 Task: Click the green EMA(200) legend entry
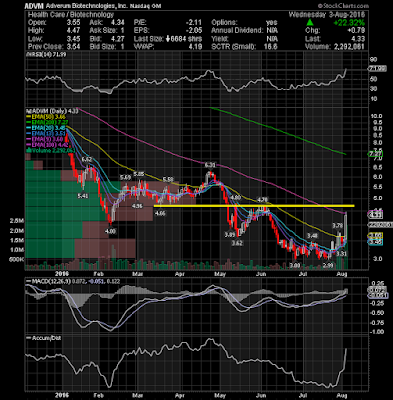47,123
